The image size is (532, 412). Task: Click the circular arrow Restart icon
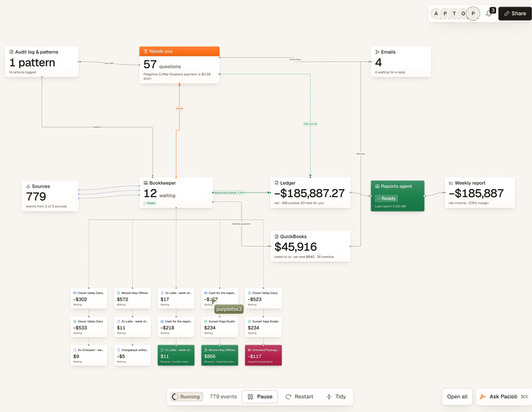pos(288,397)
